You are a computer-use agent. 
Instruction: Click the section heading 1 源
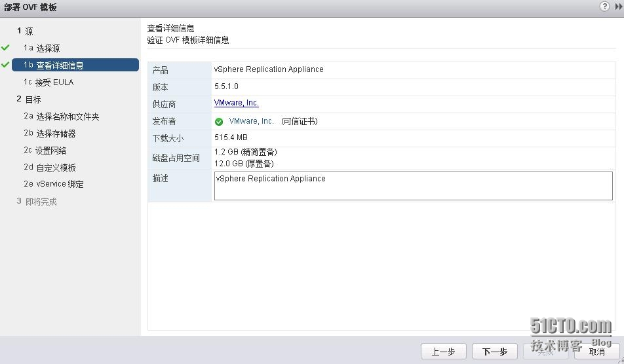25,31
